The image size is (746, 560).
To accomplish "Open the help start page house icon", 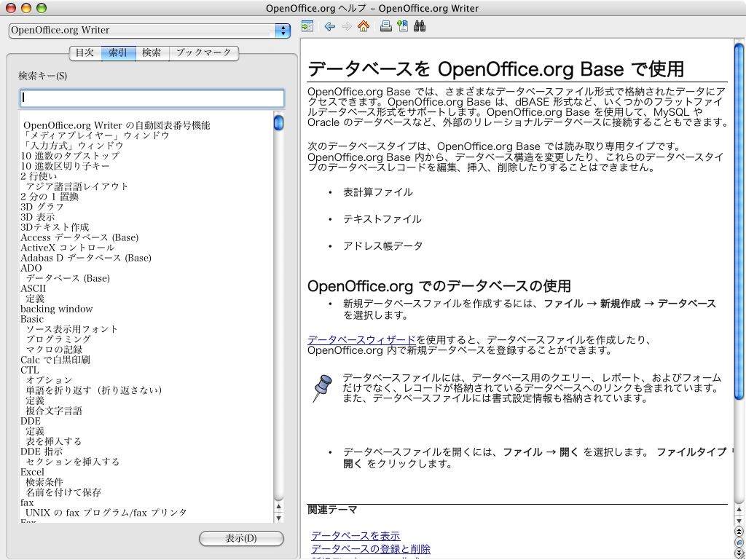I will [x=364, y=26].
